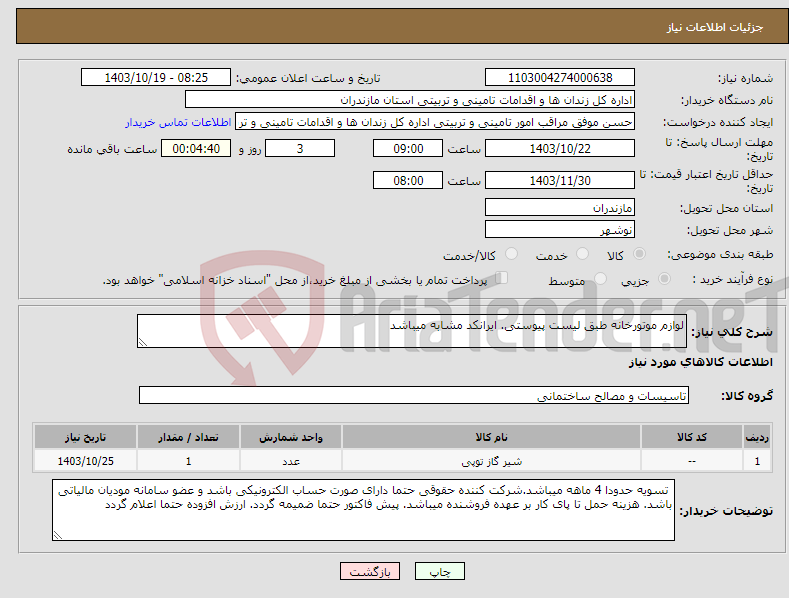Viewport: 789px width, 598px height.
Task: Click the buyer notes text area
Action: 363,510
